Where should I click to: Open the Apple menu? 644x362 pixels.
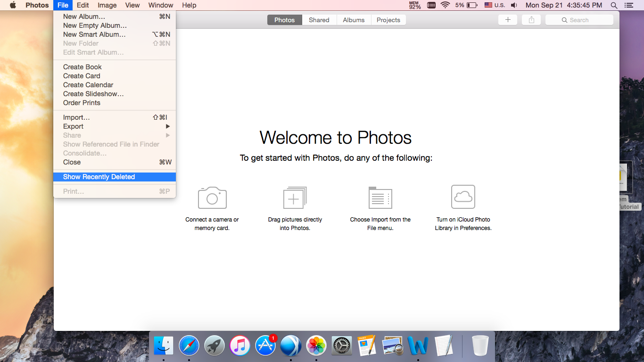(x=13, y=5)
